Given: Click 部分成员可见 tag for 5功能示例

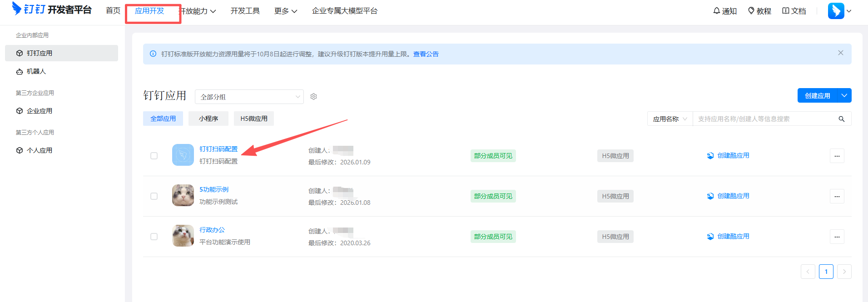Looking at the screenshot, I should 493,196.
